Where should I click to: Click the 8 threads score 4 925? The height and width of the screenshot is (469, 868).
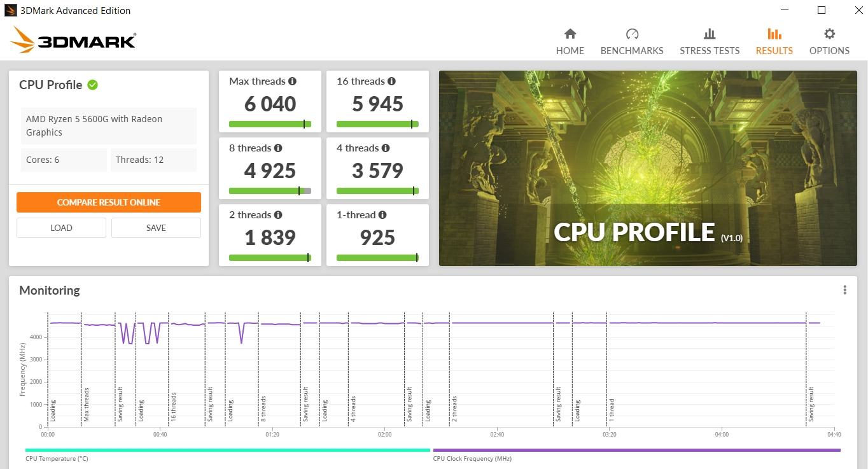pyautogui.click(x=270, y=171)
